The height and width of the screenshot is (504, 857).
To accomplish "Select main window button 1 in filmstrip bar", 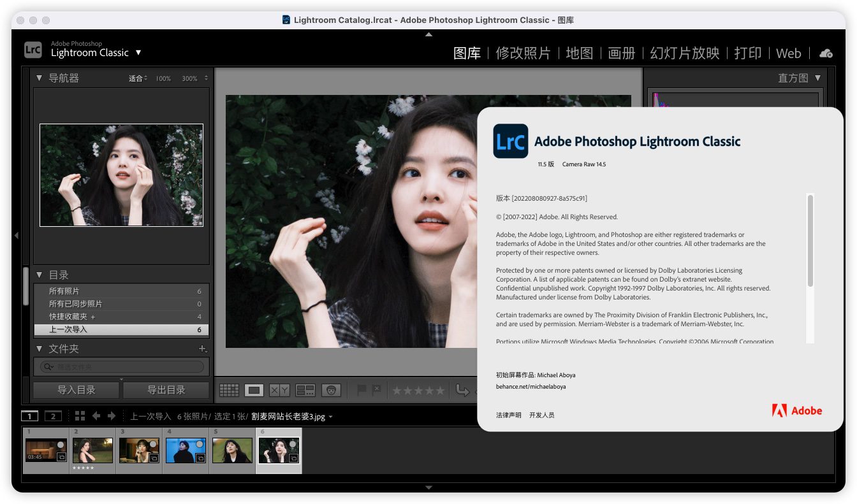I will [x=29, y=416].
